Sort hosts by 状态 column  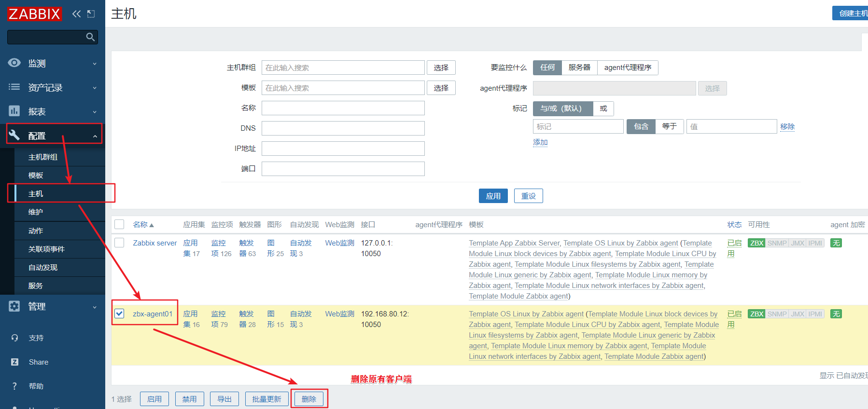pyautogui.click(x=734, y=225)
